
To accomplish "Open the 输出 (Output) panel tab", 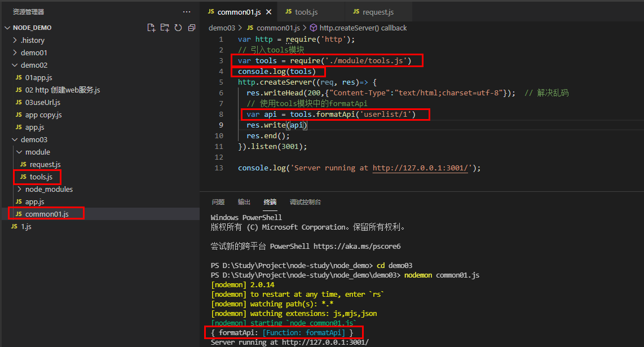I will coord(244,202).
